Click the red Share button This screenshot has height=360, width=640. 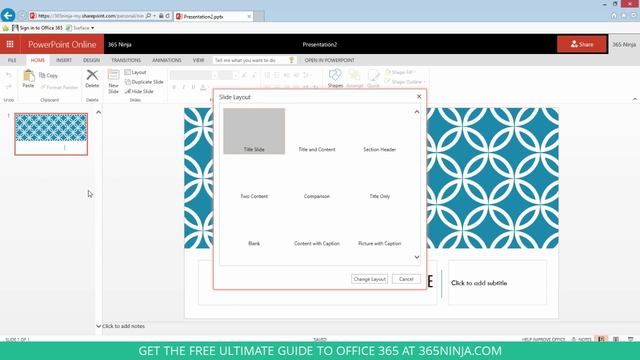point(582,44)
